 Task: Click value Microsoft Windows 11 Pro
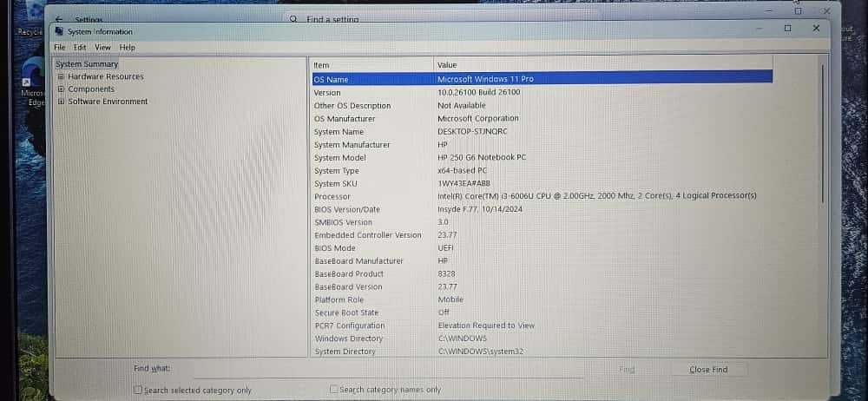[x=485, y=79]
